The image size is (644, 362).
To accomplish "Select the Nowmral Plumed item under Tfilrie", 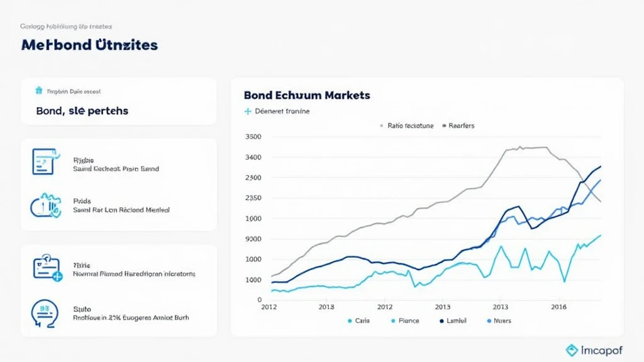I will [x=134, y=274].
